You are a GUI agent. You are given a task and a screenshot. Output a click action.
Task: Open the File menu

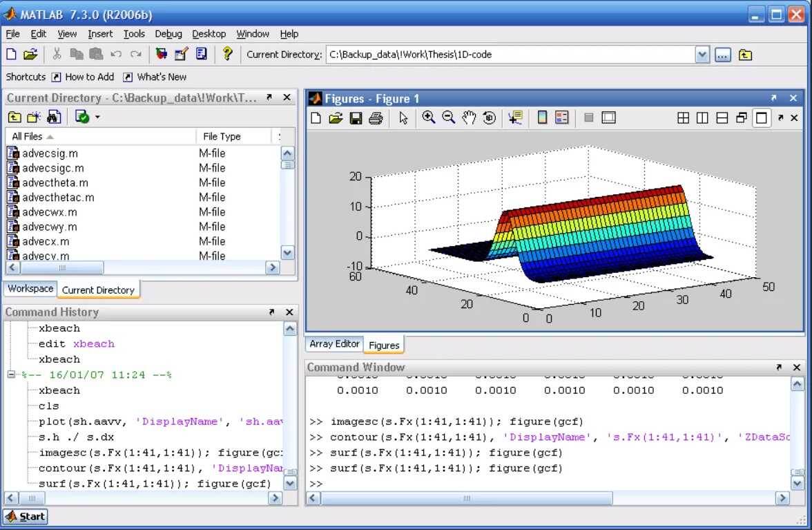13,34
